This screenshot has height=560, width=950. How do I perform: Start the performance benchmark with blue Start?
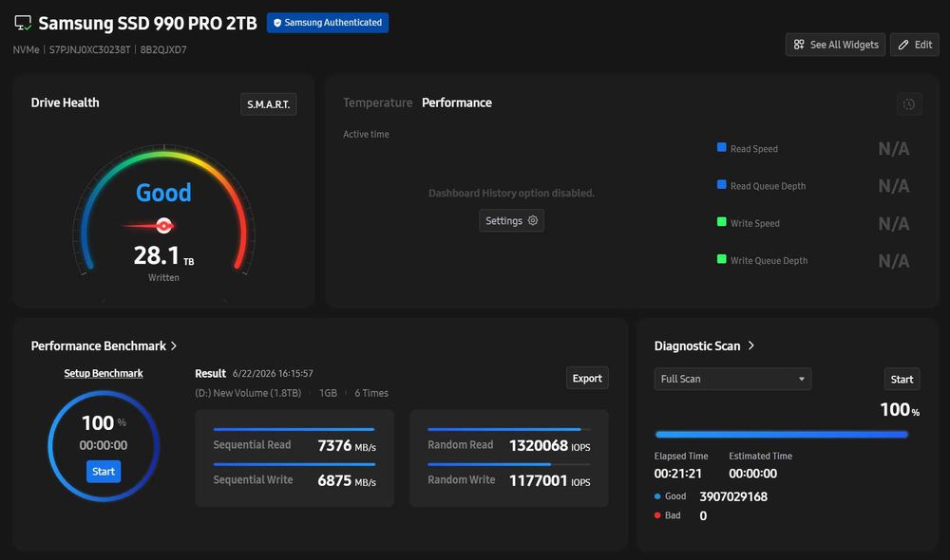coord(104,472)
